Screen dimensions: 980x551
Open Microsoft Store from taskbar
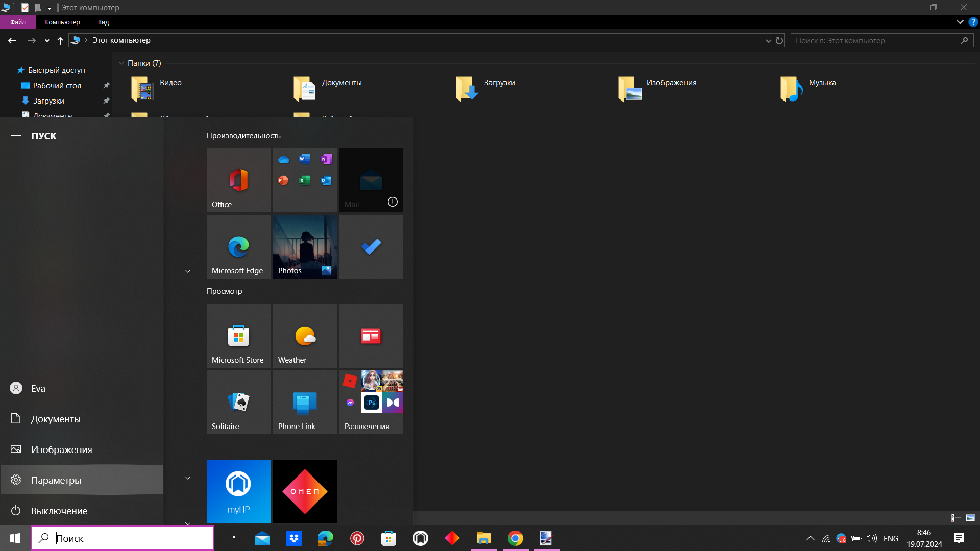pos(389,538)
